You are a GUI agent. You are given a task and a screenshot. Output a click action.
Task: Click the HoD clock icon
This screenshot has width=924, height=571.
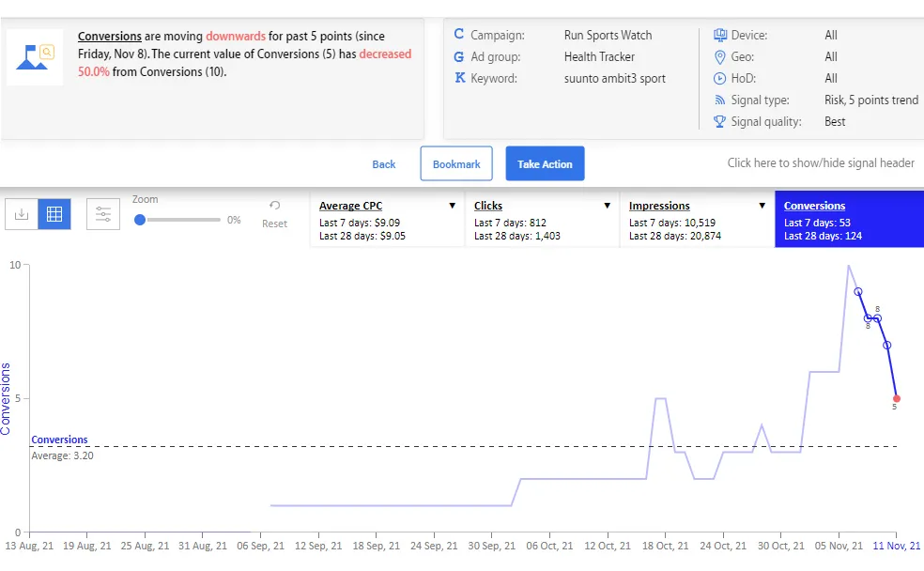719,78
